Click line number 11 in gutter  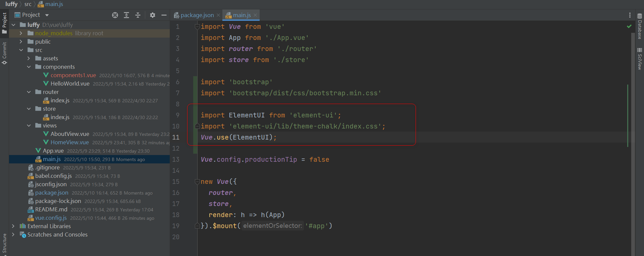(x=176, y=137)
